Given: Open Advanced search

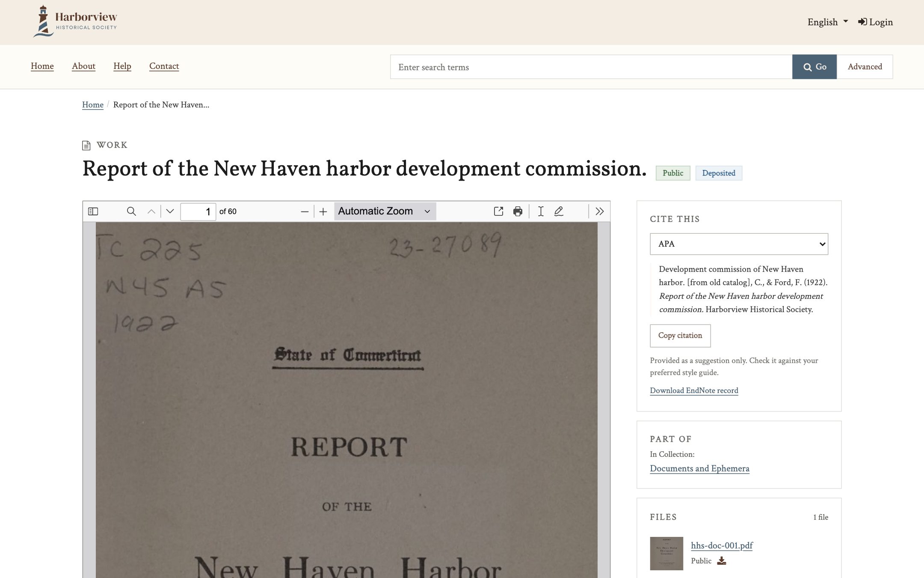Looking at the screenshot, I should [x=865, y=67].
